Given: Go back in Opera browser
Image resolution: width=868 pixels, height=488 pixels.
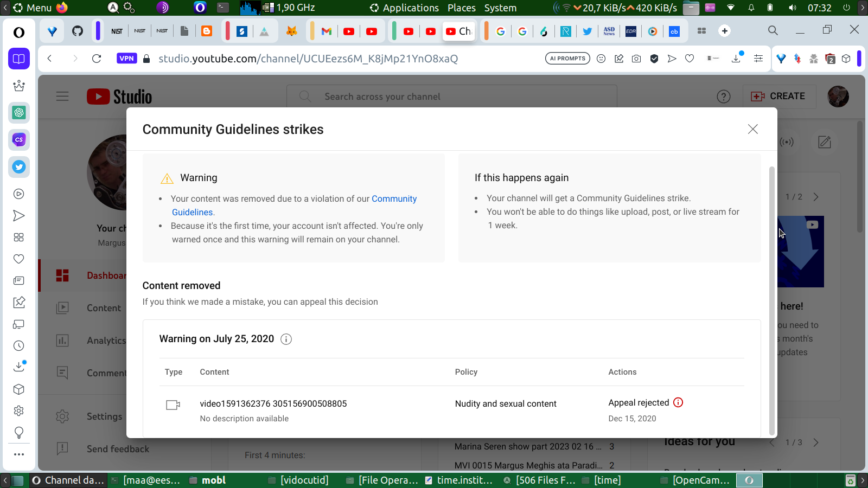Looking at the screenshot, I should coord(49,59).
